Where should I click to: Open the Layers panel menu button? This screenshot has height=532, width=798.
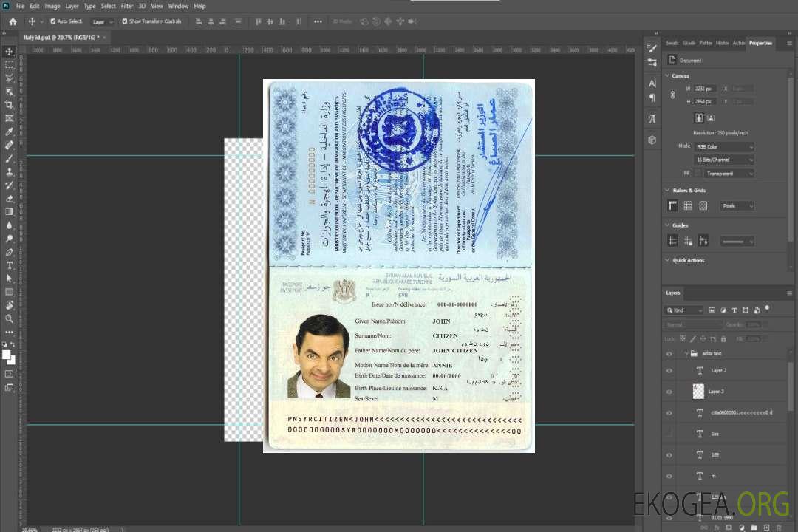coord(789,293)
